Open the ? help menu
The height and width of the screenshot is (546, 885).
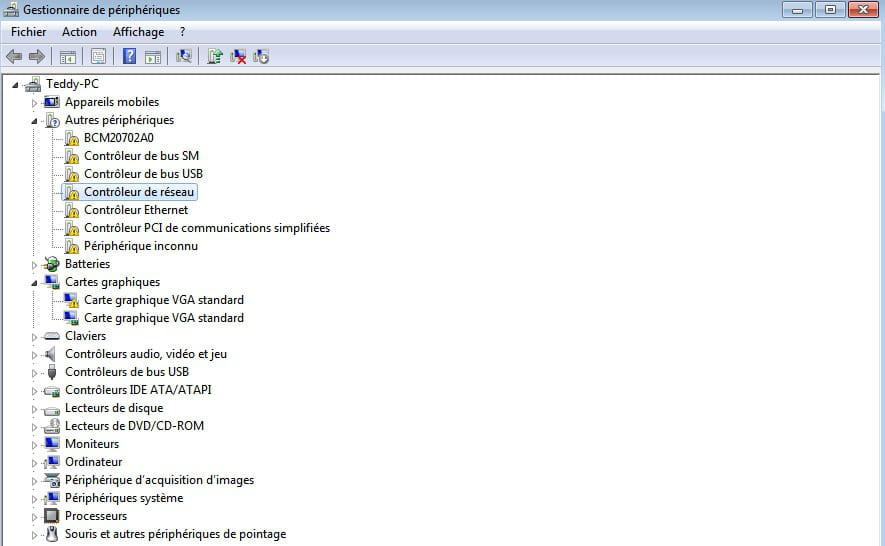pyautogui.click(x=182, y=32)
